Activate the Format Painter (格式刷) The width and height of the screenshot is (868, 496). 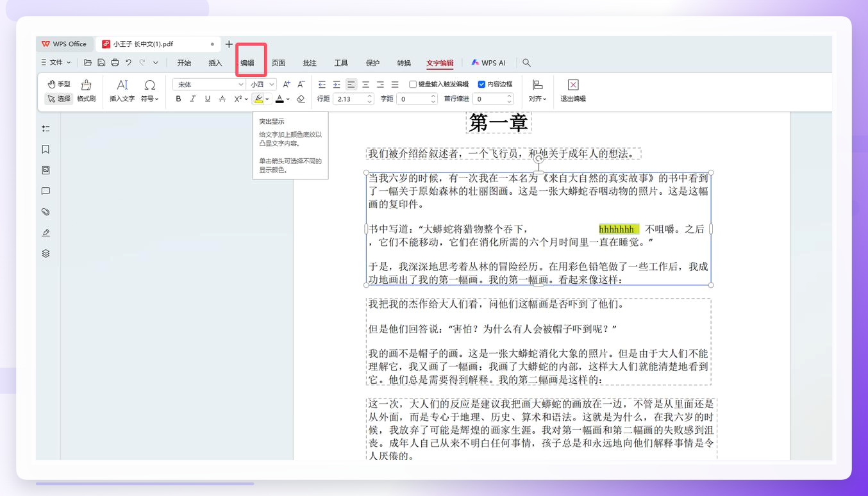[86, 91]
